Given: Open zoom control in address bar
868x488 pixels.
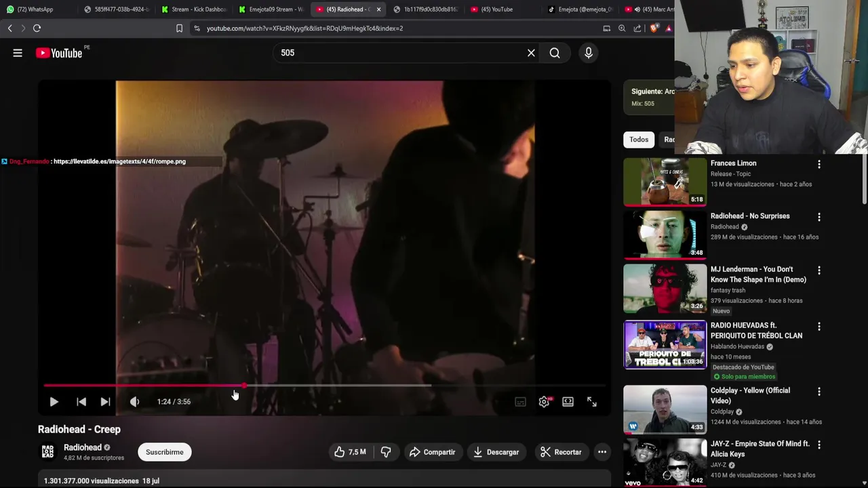Looking at the screenshot, I should (x=622, y=28).
